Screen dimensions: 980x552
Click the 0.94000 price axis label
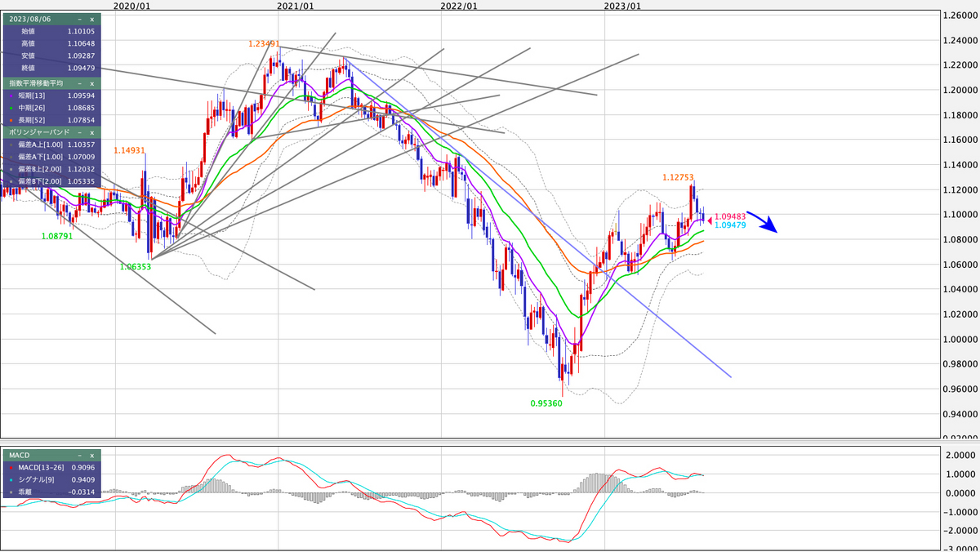point(960,415)
